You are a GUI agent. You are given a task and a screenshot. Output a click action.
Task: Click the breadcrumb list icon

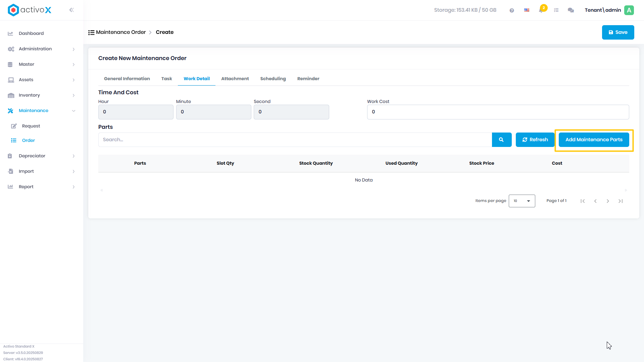91,33
